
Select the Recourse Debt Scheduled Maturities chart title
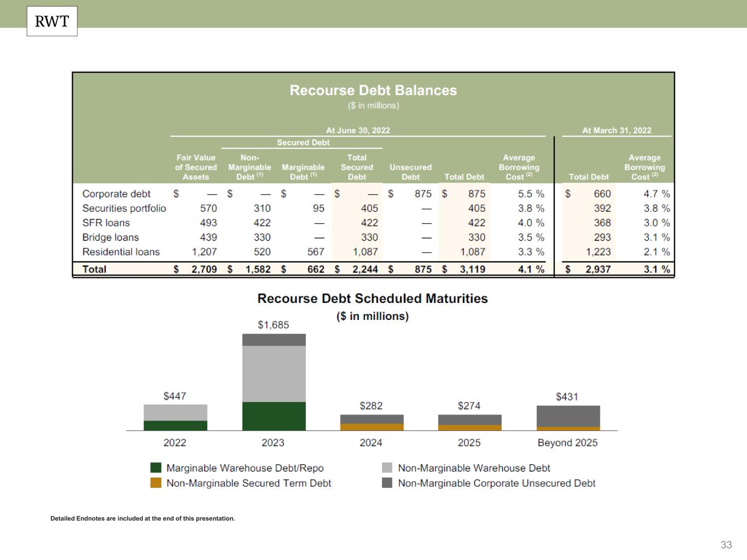[373, 299]
